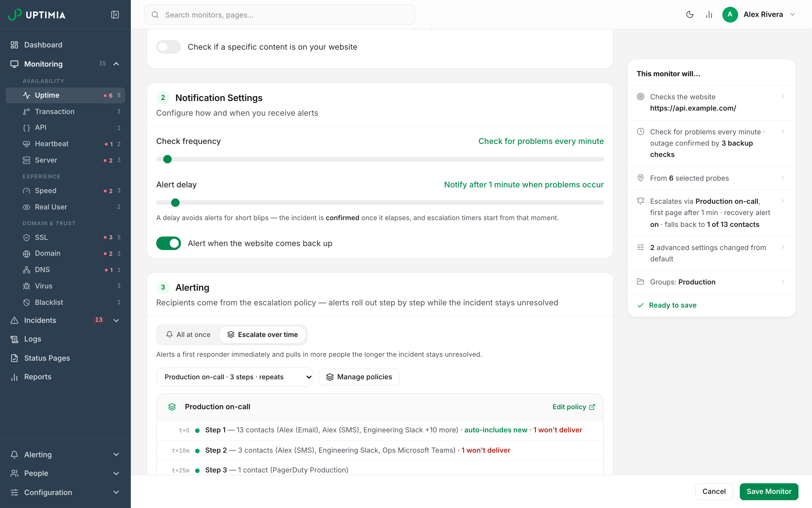This screenshot has width=812, height=508.
Task: Open Domain monitors
Action: pos(65,253)
